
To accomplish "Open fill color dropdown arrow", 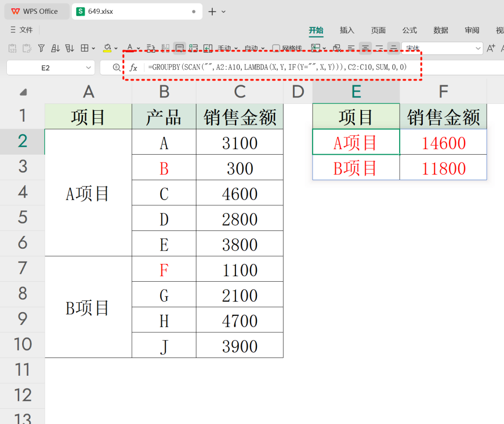I will pos(116,49).
